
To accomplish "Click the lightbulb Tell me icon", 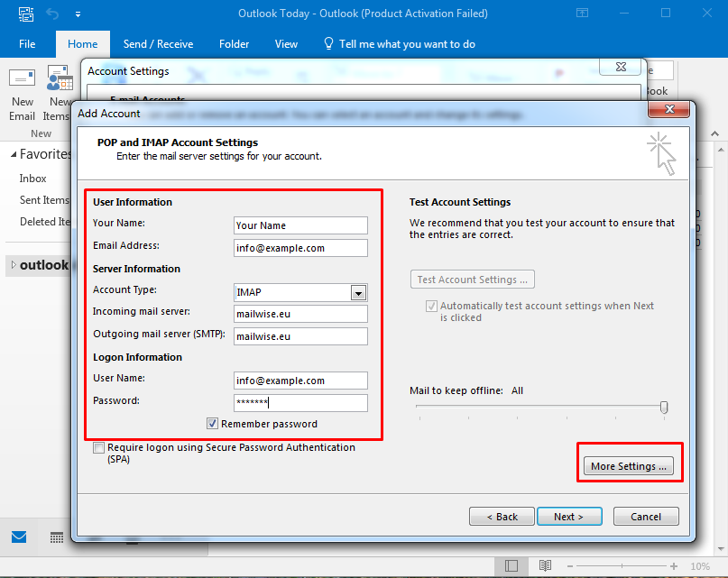I will coord(328,43).
